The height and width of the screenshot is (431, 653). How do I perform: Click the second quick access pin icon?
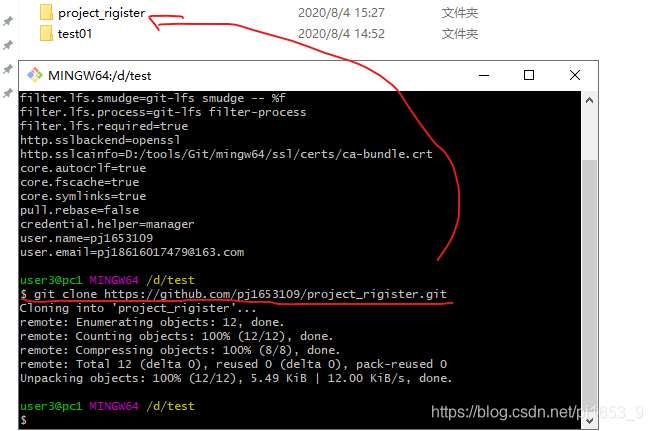coord(8,45)
